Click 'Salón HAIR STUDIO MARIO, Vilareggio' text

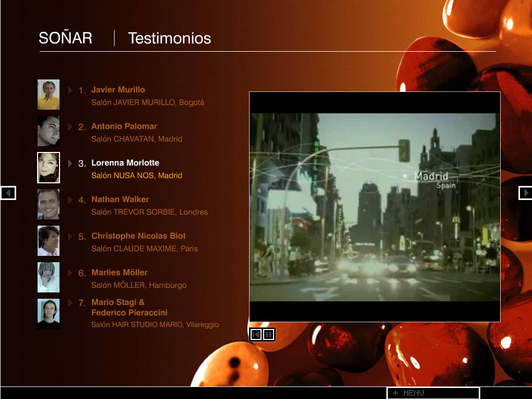click(155, 325)
